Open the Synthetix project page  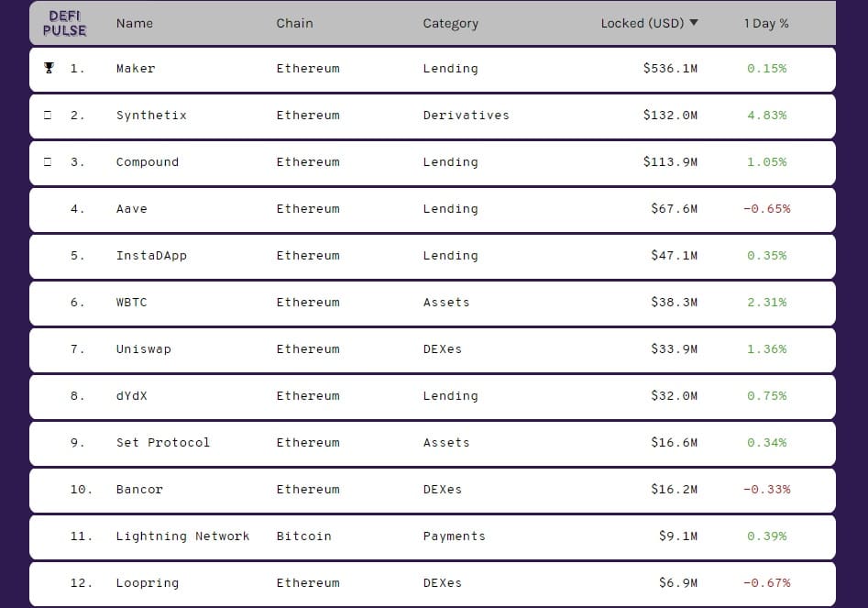tap(151, 116)
